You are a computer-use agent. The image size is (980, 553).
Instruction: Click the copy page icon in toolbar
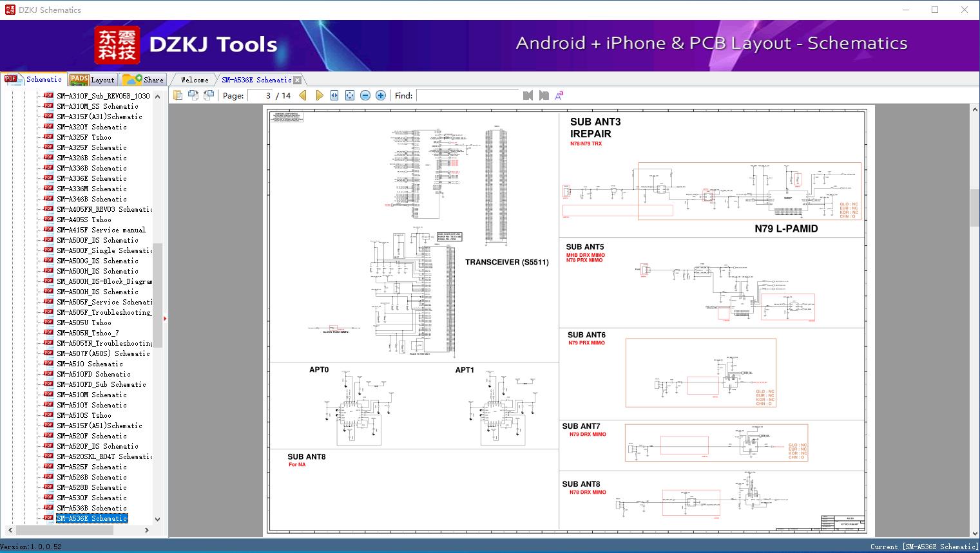point(178,95)
